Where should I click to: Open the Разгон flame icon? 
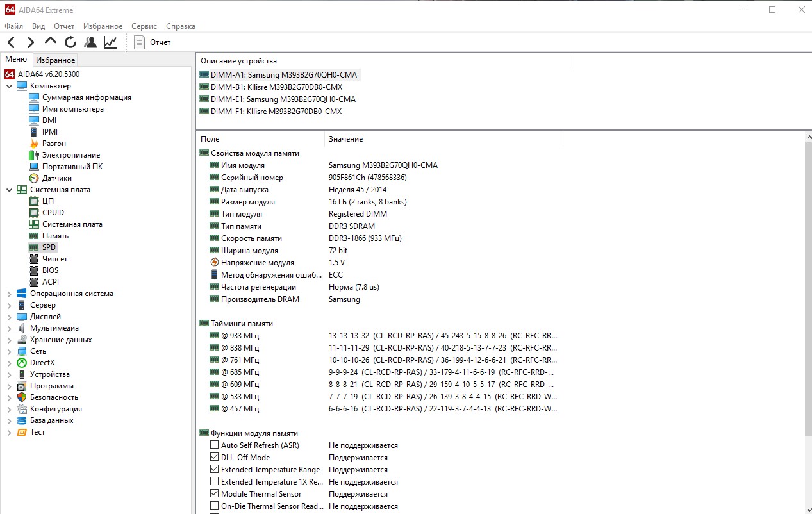point(34,144)
